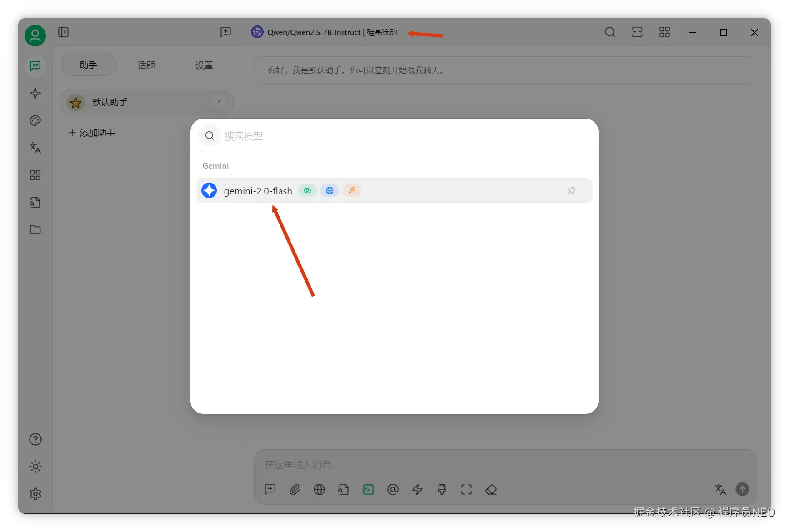This screenshot has height=532, width=789.
Task: Open the help documentation icon
Action: [35, 439]
